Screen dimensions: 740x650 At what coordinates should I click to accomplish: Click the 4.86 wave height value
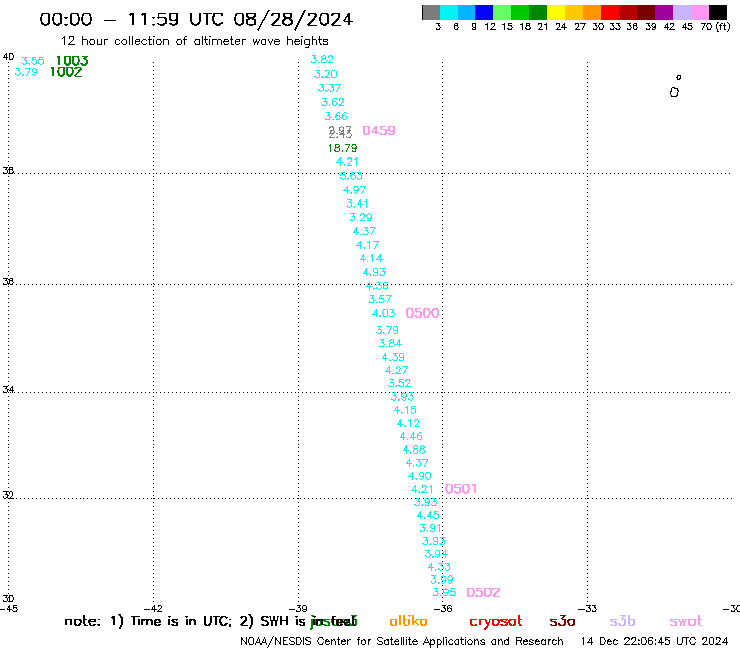tap(414, 450)
